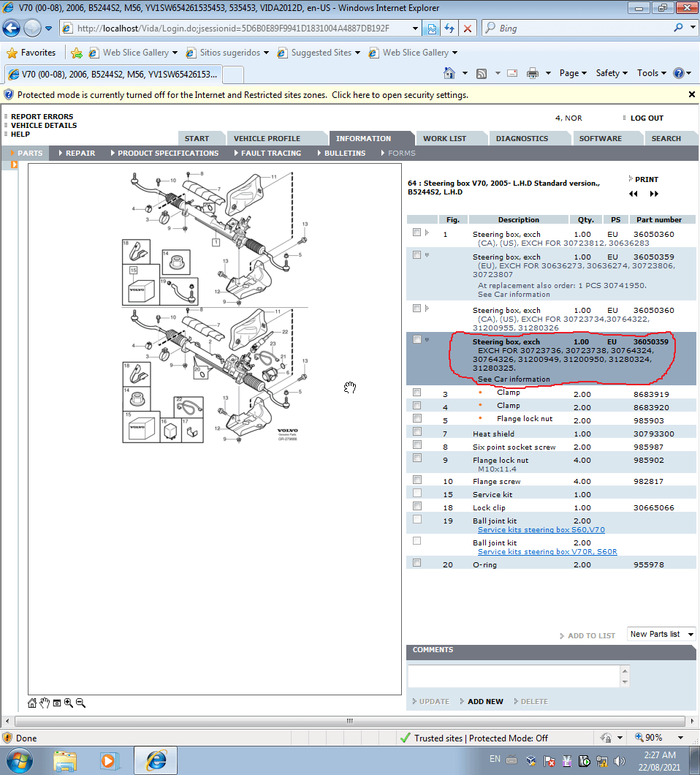Click the zoom out magnifier icon
Image resolution: width=700 pixels, height=775 pixels.
pyautogui.click(x=80, y=703)
